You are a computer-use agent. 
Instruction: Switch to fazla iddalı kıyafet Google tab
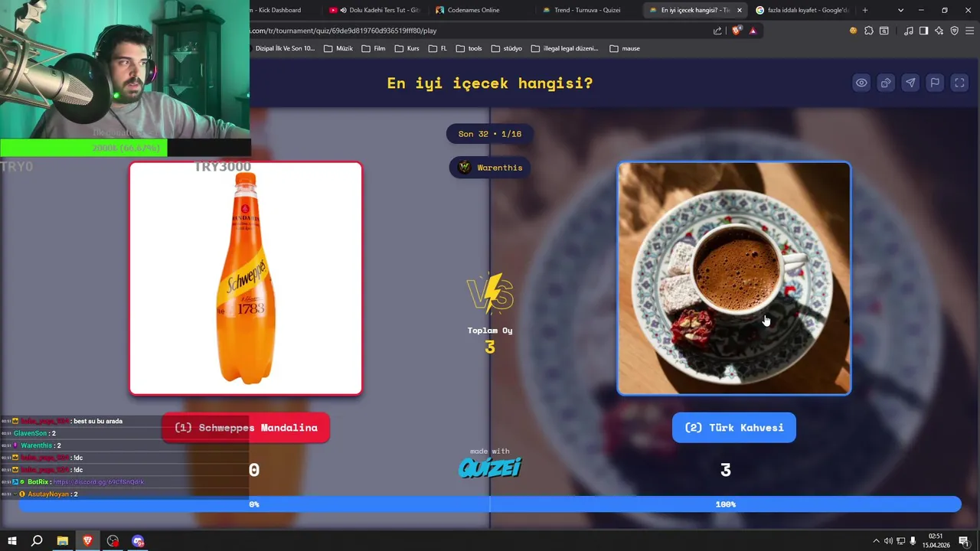[x=802, y=10]
